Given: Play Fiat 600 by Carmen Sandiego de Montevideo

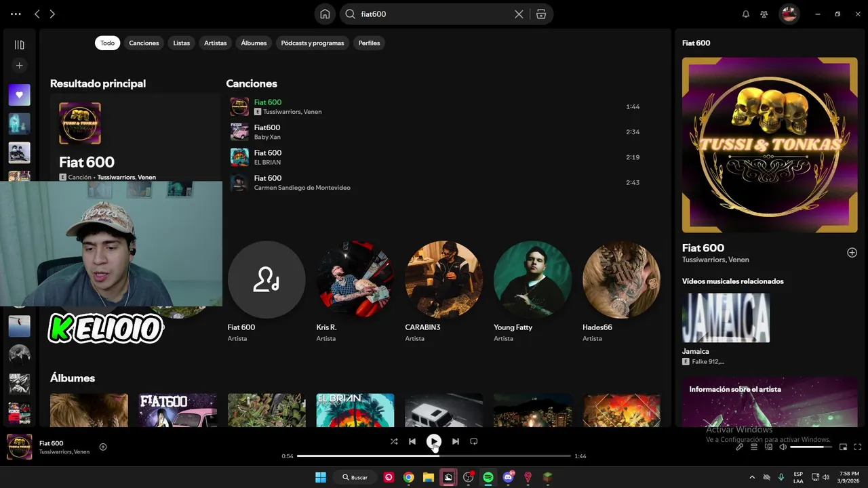Looking at the screenshot, I should [435, 182].
